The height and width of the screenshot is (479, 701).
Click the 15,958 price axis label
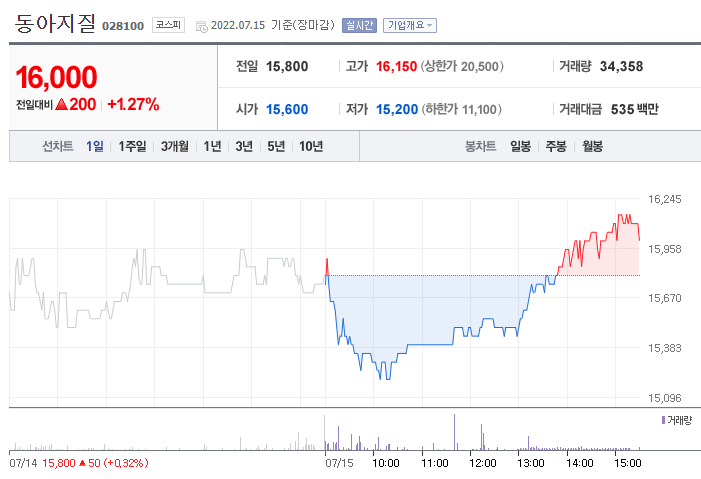tap(665, 249)
